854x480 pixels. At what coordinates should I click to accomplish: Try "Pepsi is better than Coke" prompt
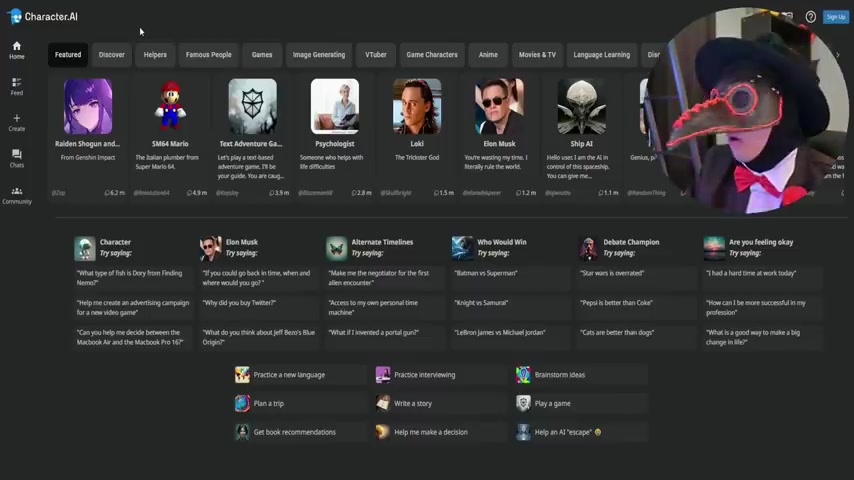coord(637,307)
